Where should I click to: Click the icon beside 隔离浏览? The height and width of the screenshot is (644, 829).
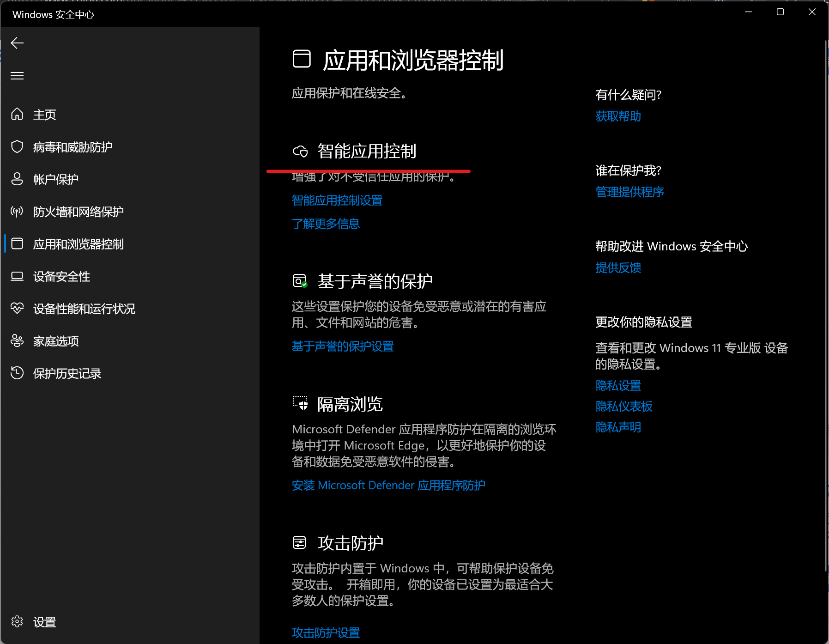tap(300, 403)
